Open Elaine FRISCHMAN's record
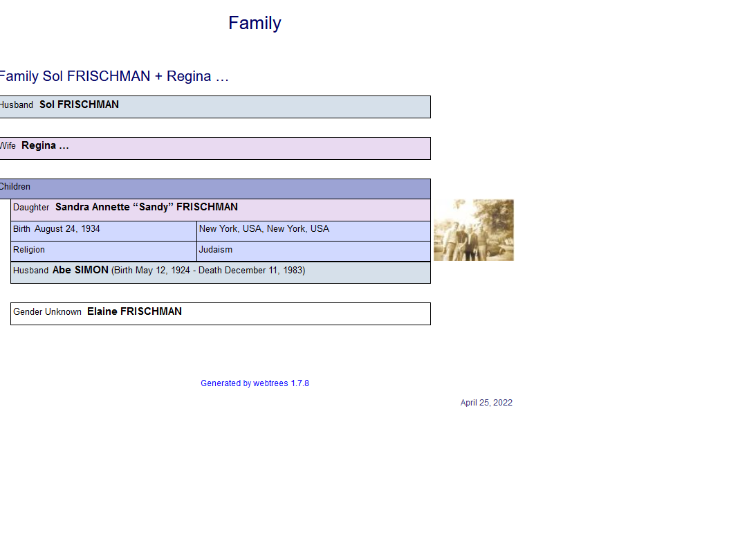756x546 pixels. point(134,312)
